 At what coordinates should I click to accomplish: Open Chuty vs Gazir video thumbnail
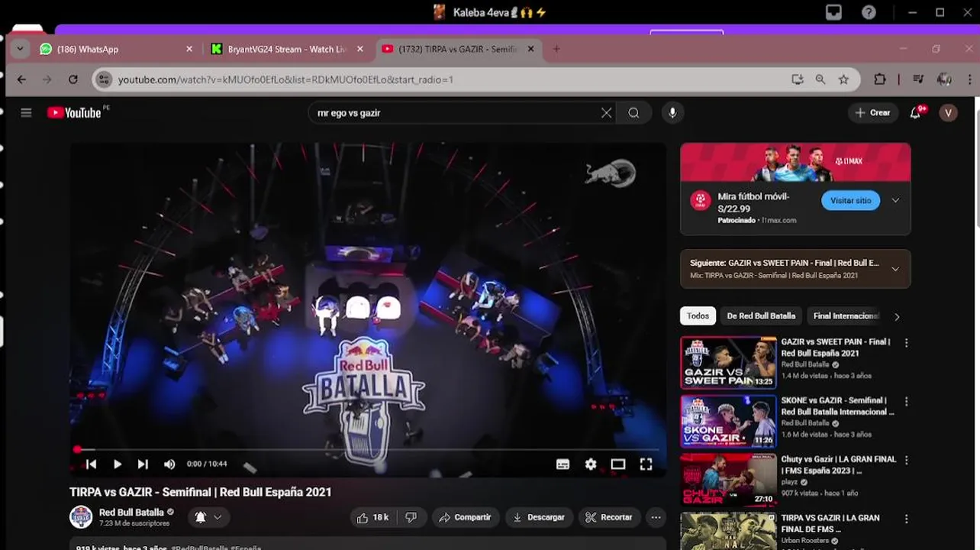728,480
